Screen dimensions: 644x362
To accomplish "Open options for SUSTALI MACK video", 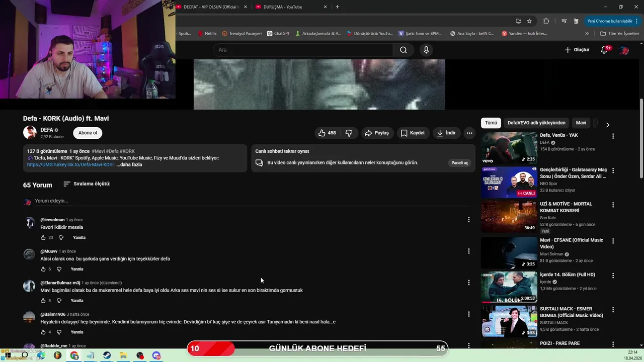I will click(x=613, y=310).
